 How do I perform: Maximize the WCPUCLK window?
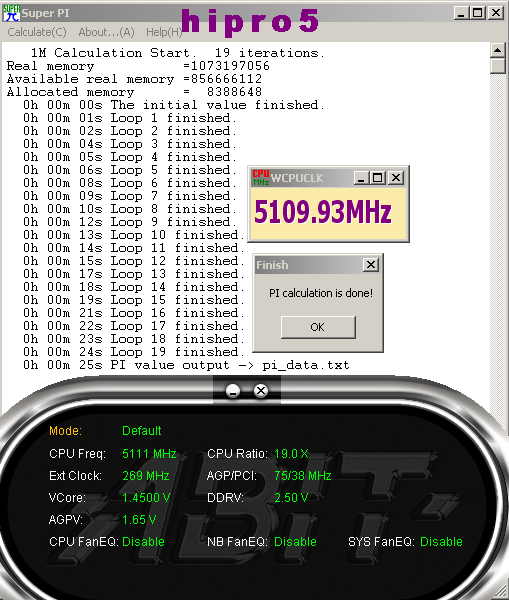click(x=378, y=178)
